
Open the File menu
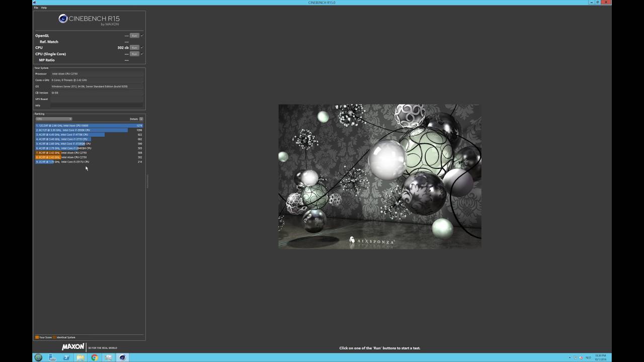(x=36, y=8)
